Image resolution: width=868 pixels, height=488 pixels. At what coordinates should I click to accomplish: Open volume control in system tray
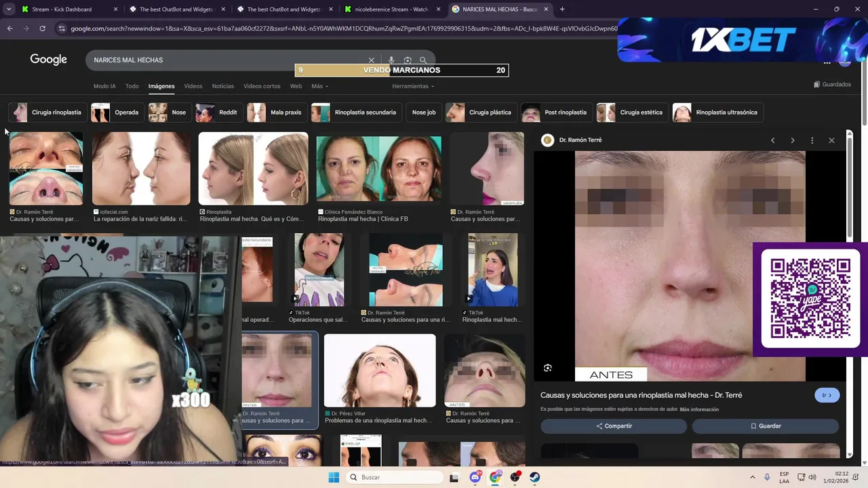pos(812,477)
